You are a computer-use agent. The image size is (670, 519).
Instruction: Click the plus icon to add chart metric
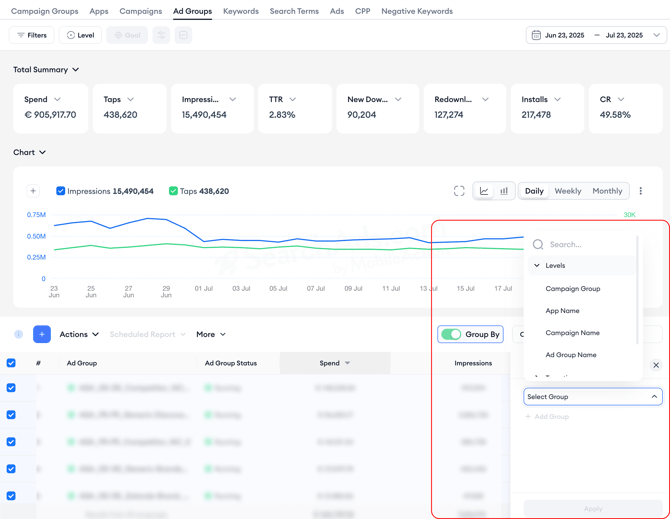pyautogui.click(x=33, y=191)
